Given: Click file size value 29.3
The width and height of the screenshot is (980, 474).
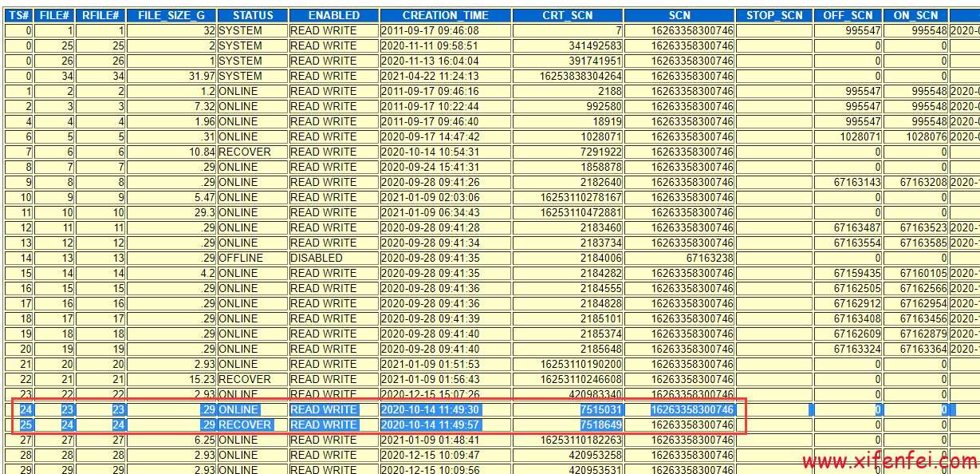Looking at the screenshot, I should [x=204, y=212].
